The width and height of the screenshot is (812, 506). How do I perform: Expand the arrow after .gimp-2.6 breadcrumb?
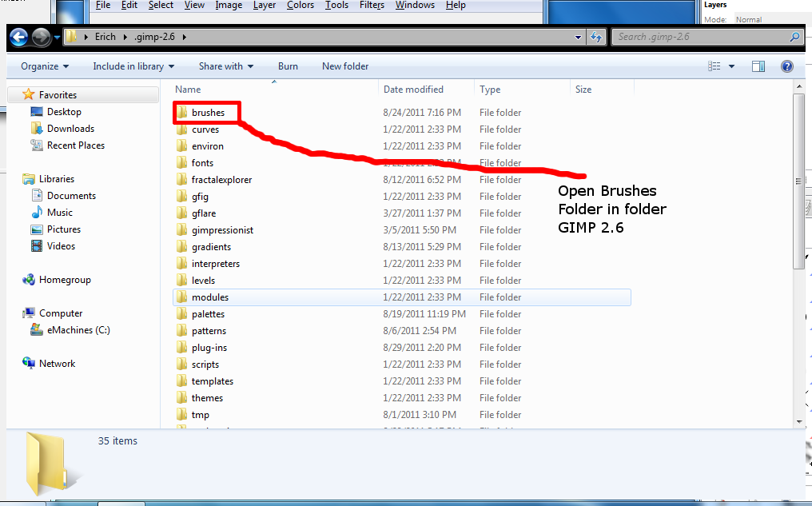[184, 37]
